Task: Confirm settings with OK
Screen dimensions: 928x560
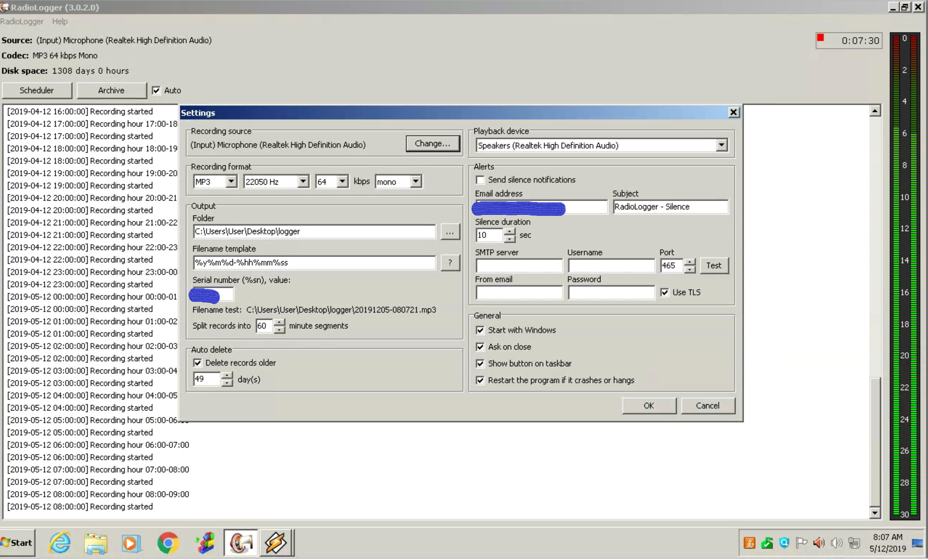Action: pos(649,406)
